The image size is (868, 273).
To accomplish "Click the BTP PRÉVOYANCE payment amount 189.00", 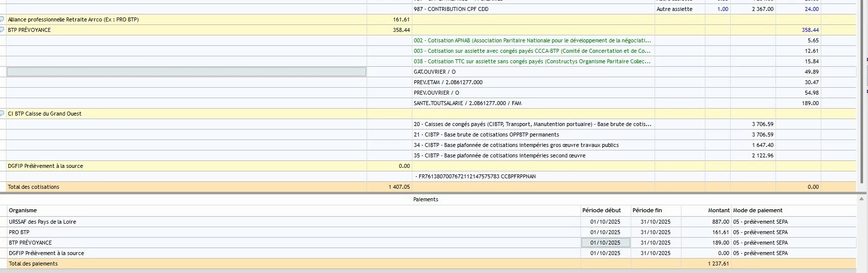I will click(x=720, y=243).
